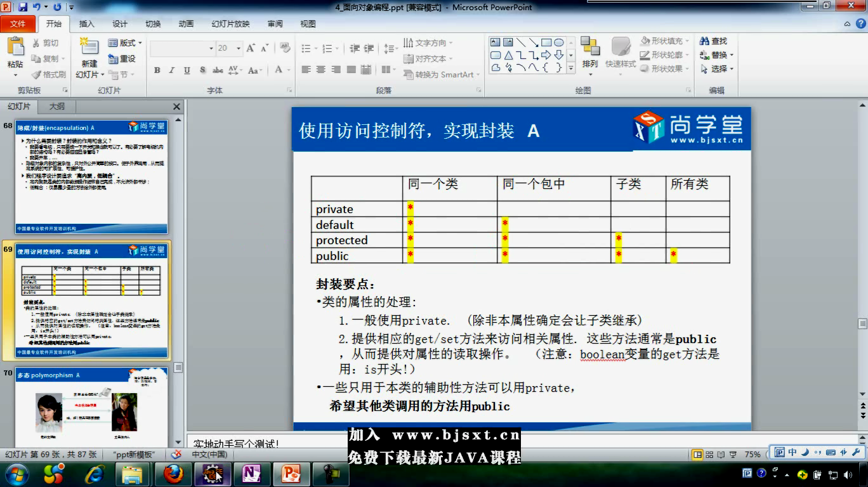This screenshot has height=487, width=868.
Task: Click the New Slide (新建幻灯片) icon
Action: tap(89, 48)
